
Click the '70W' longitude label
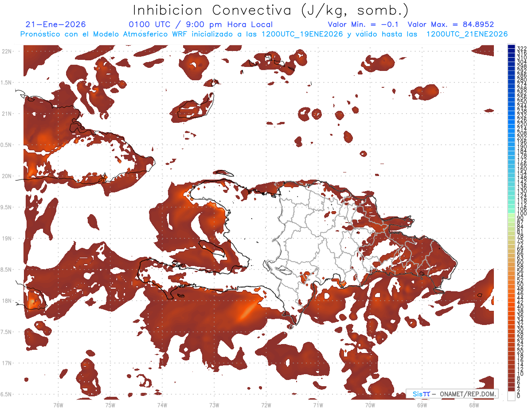tap(370, 405)
